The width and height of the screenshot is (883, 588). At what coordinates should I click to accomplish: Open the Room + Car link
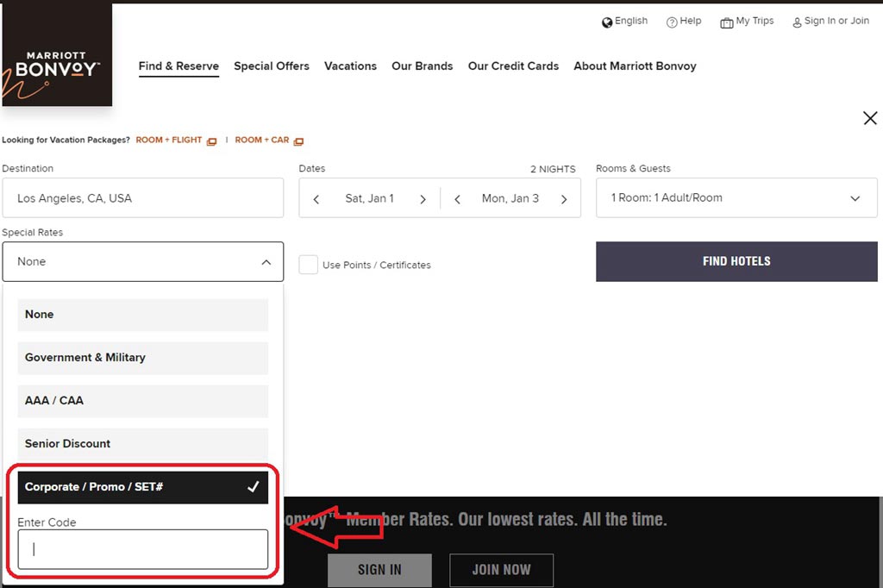(x=262, y=140)
